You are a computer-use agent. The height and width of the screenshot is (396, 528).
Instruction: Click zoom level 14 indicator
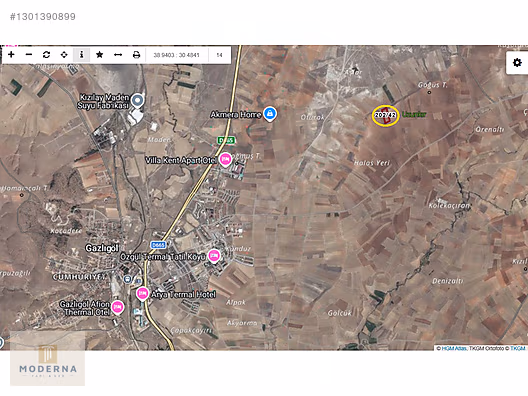click(x=220, y=55)
